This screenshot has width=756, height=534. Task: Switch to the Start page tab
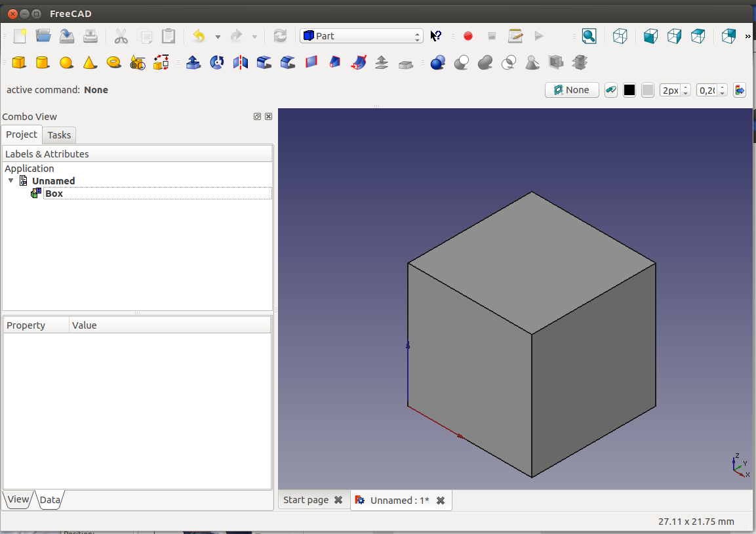306,500
